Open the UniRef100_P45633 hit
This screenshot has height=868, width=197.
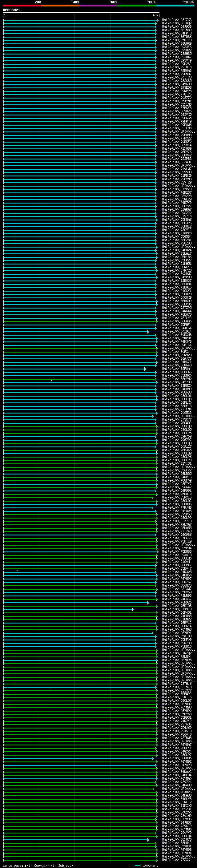pyautogui.click(x=177, y=84)
